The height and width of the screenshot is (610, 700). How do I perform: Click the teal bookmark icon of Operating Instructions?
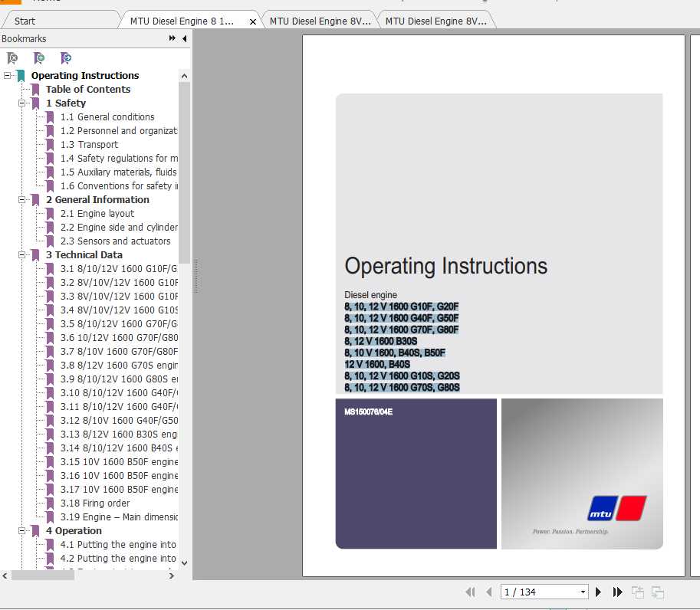tap(21, 76)
